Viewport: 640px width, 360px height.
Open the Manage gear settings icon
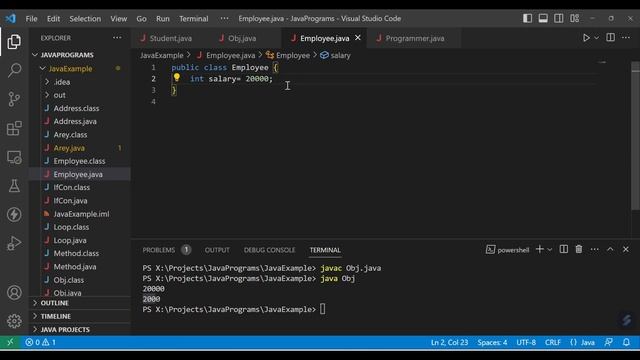[x=14, y=321]
